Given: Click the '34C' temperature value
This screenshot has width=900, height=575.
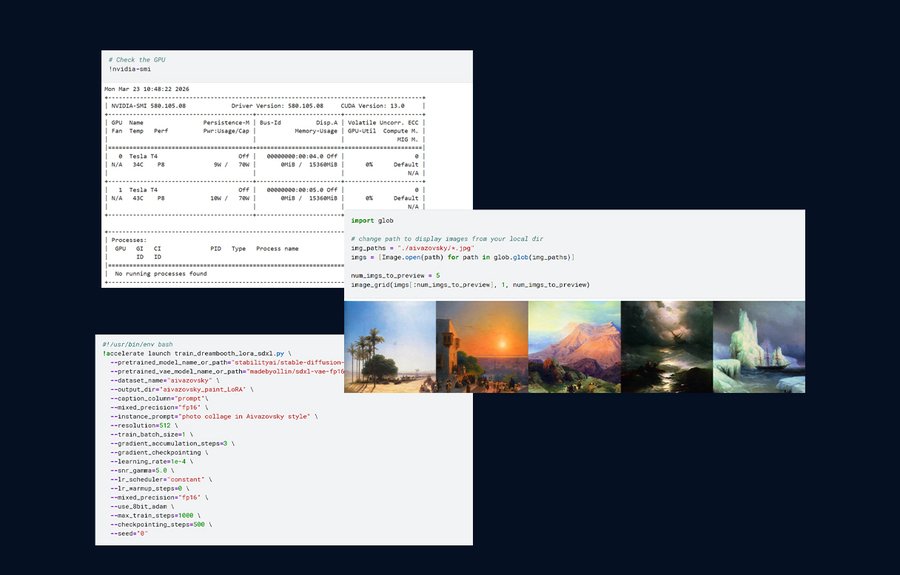Looking at the screenshot, I should pyautogui.click(x=138, y=165).
